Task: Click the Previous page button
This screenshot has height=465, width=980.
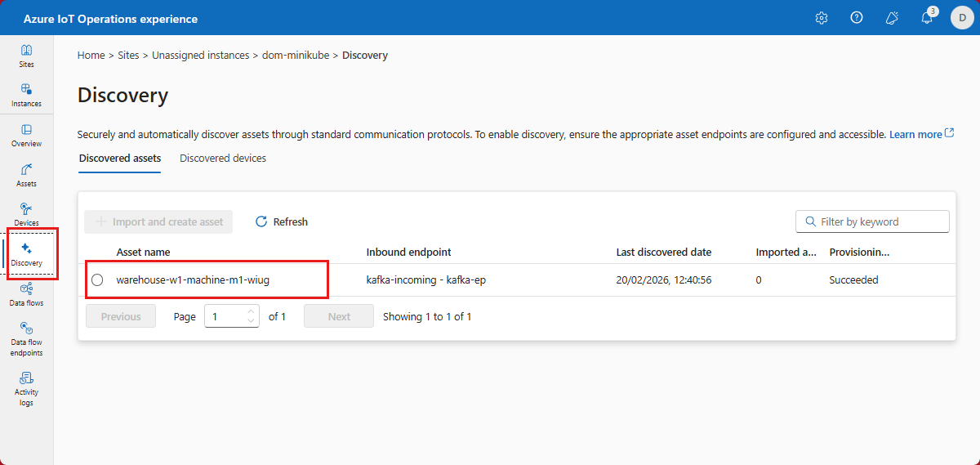Action: point(121,316)
